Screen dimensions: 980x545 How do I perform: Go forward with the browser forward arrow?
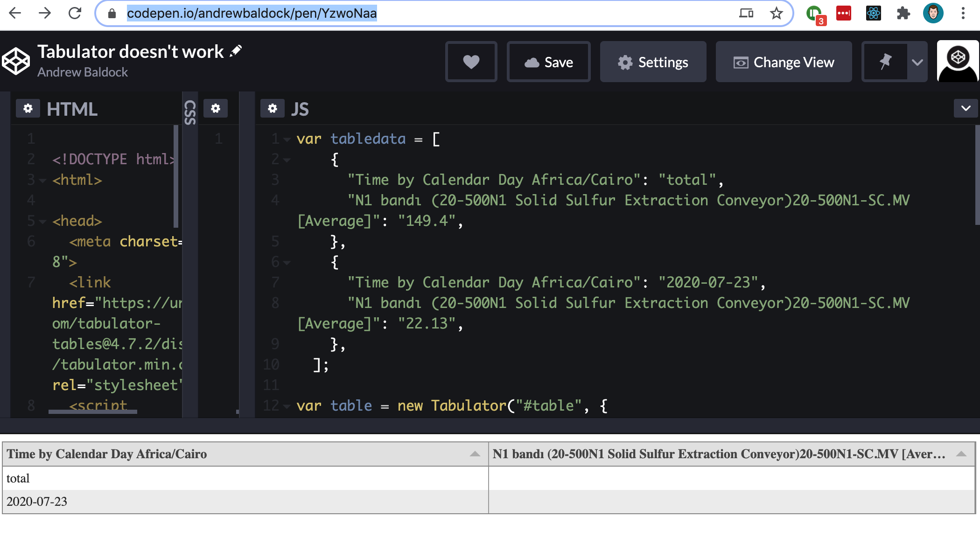pos(45,13)
